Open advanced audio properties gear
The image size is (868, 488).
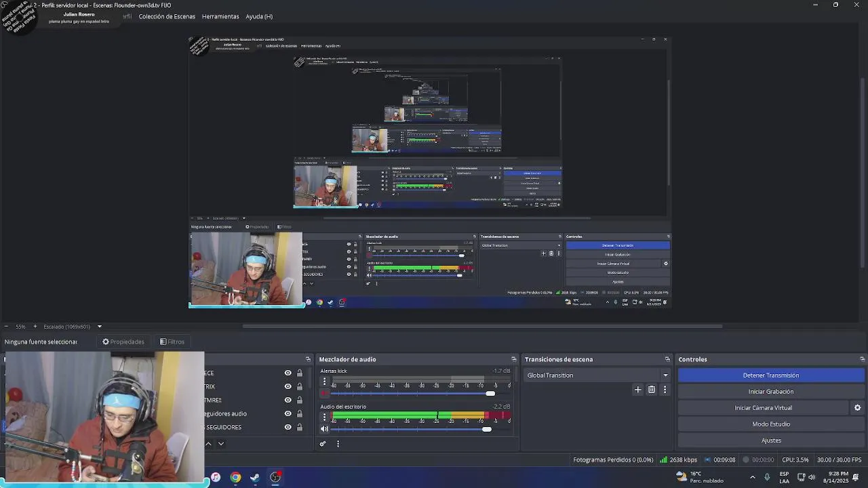(323, 444)
